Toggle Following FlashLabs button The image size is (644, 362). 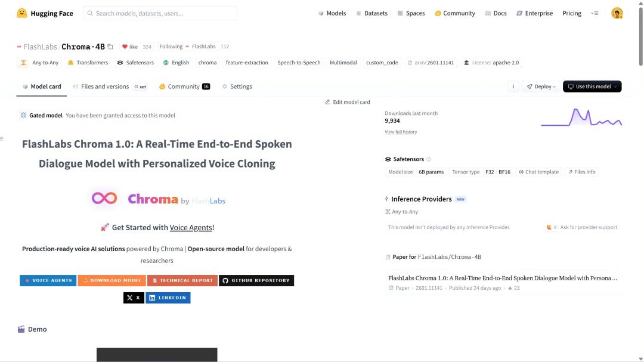click(187, 47)
